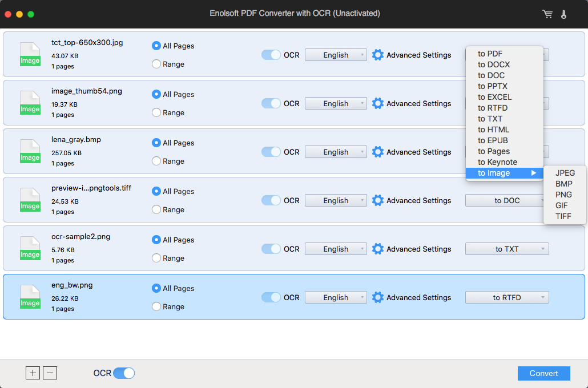Open language dropdown for ocr-sample2.png
588x388 pixels.
click(336, 249)
